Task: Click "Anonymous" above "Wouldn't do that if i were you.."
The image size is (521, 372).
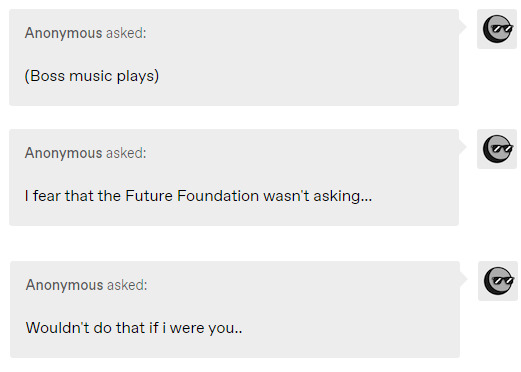Action: 64,285
